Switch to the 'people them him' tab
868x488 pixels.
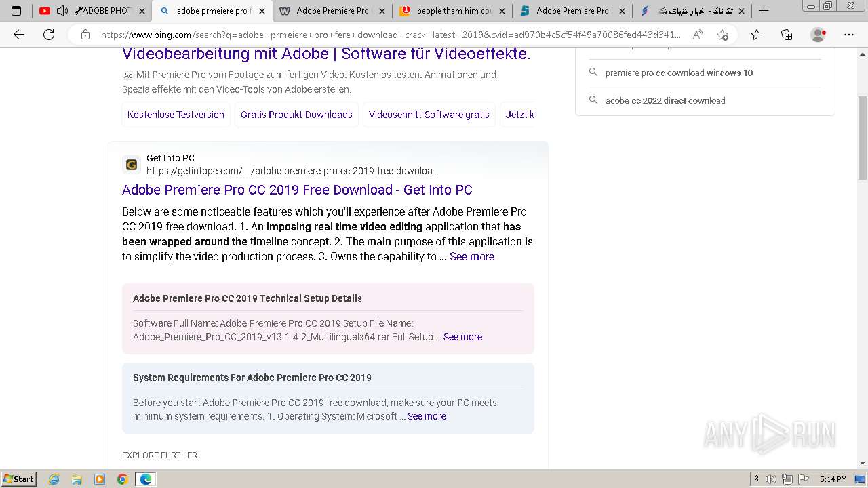pyautogui.click(x=452, y=11)
